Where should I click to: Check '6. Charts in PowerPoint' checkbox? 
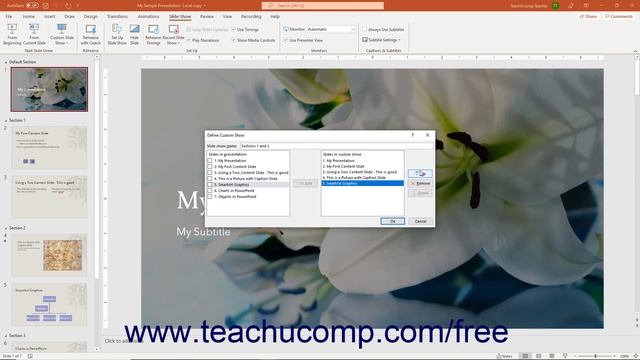pos(210,191)
